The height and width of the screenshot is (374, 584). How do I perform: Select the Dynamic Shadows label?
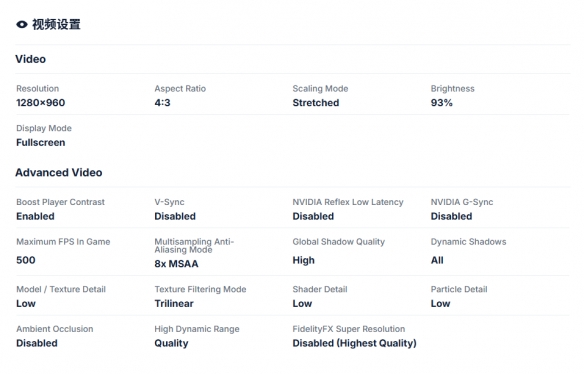(469, 242)
